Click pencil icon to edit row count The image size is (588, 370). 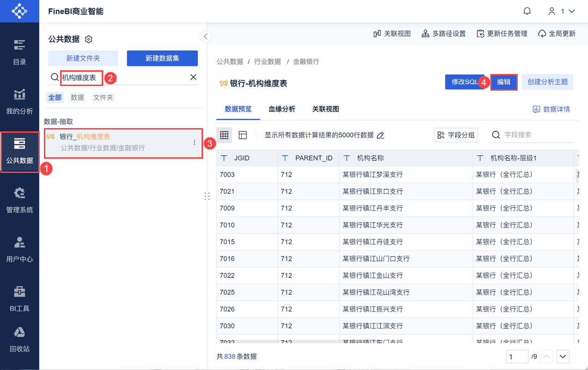[x=380, y=136]
